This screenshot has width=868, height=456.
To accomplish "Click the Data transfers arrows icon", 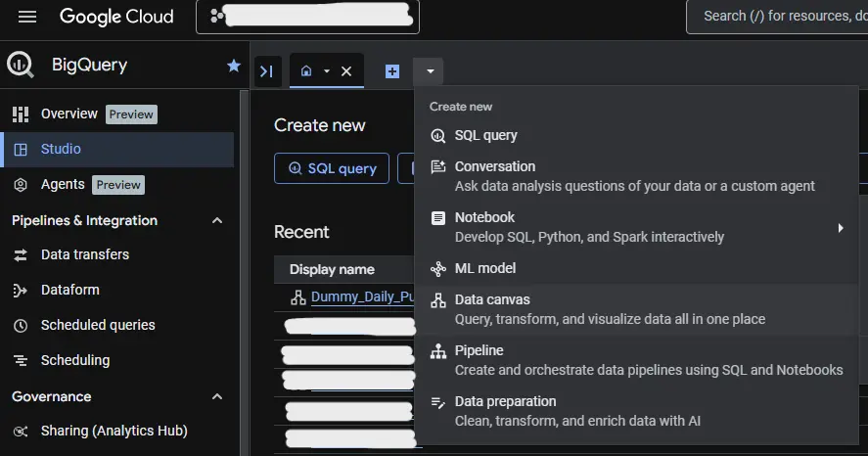I will pyautogui.click(x=21, y=255).
